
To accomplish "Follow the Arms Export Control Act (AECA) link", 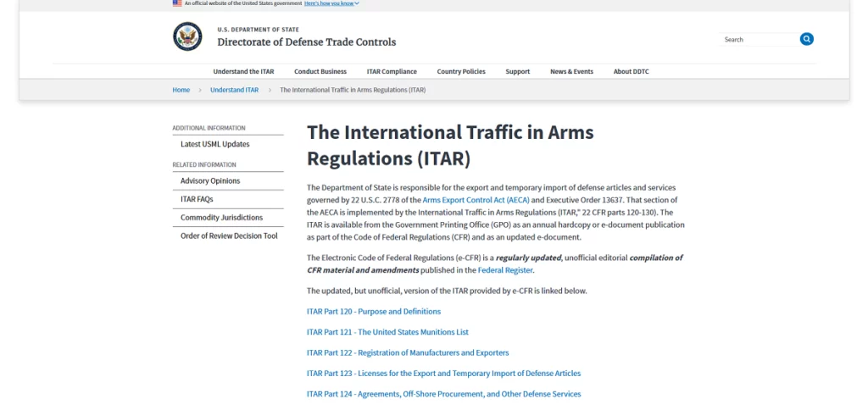I will (476, 200).
